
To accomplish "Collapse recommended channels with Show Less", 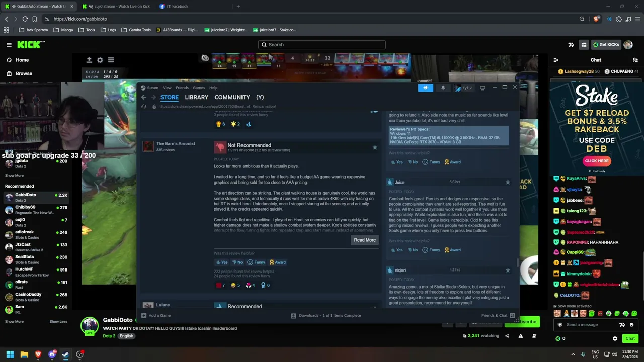I will tap(58, 321).
